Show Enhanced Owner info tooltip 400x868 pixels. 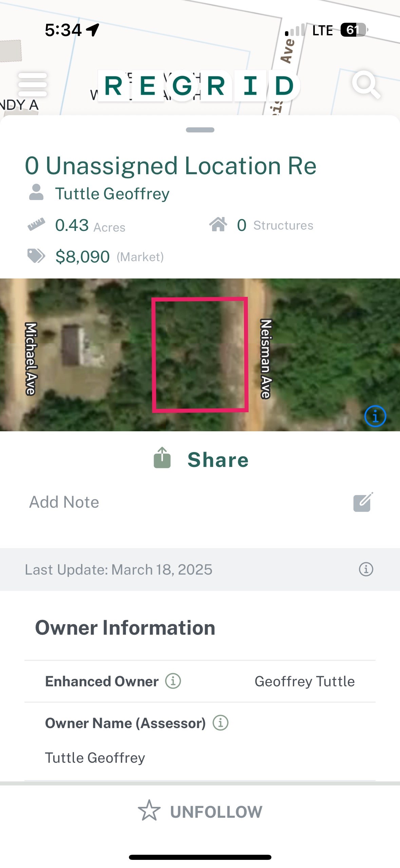pos(173,681)
